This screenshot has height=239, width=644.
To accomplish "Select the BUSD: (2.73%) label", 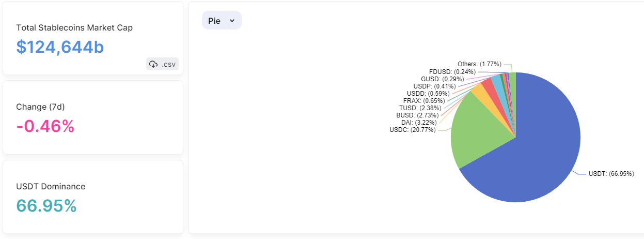I will [417, 115].
